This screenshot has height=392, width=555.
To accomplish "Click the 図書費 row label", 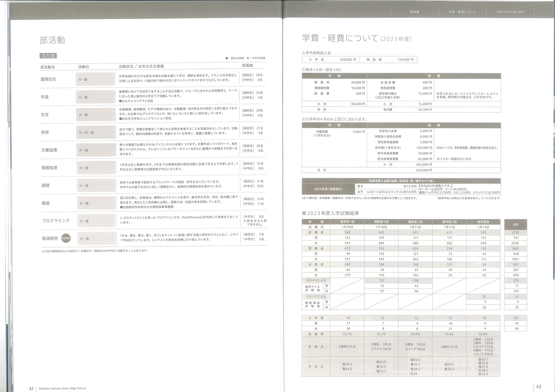I will (322, 93).
